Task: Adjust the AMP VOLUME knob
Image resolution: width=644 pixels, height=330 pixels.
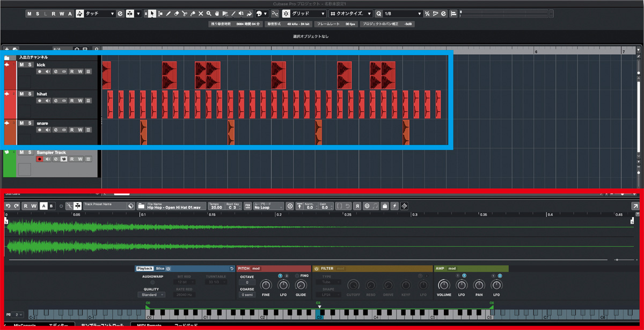Action: point(444,285)
